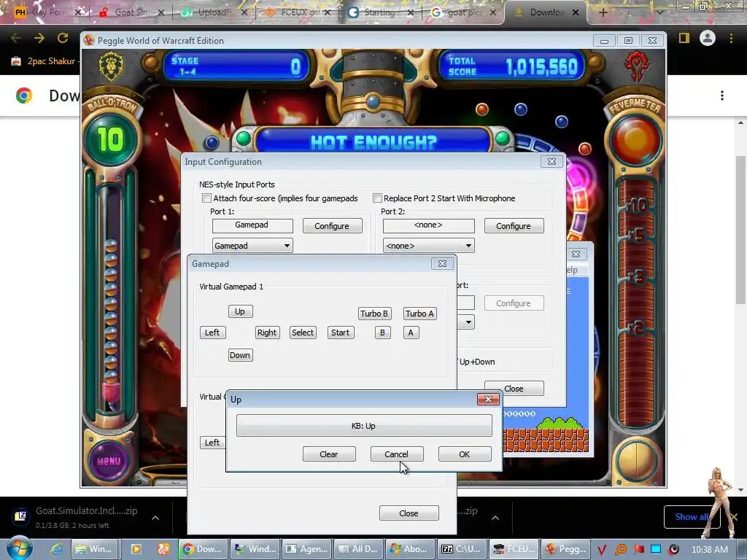Configure the Select button mapping
The width and height of the screenshot is (747, 560).
point(303,332)
